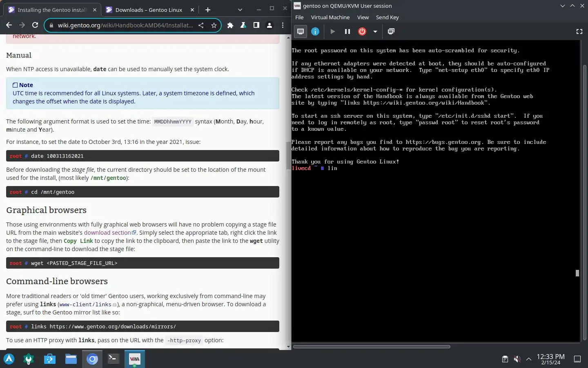
Task: Click the 'date 100313162021' command text
Action: [57, 156]
